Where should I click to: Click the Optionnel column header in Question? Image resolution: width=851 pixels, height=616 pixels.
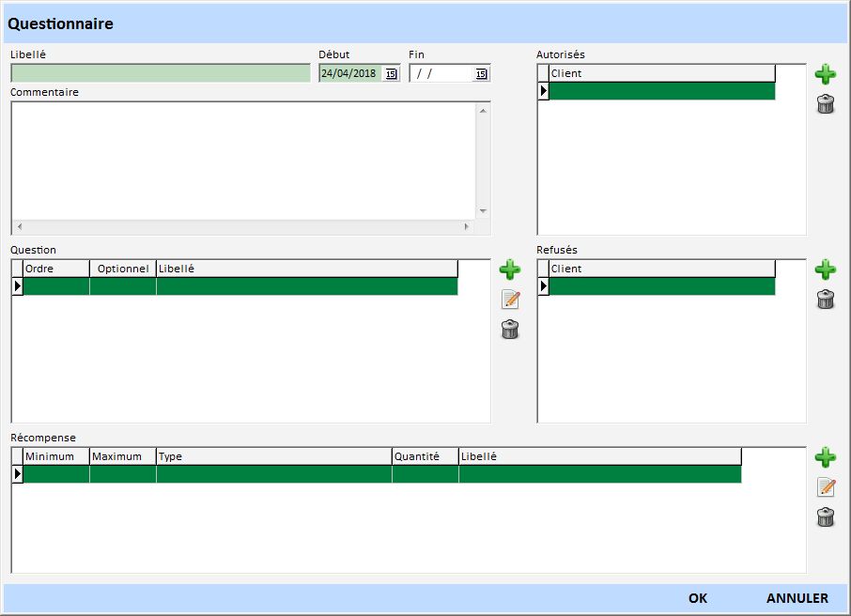point(123,269)
